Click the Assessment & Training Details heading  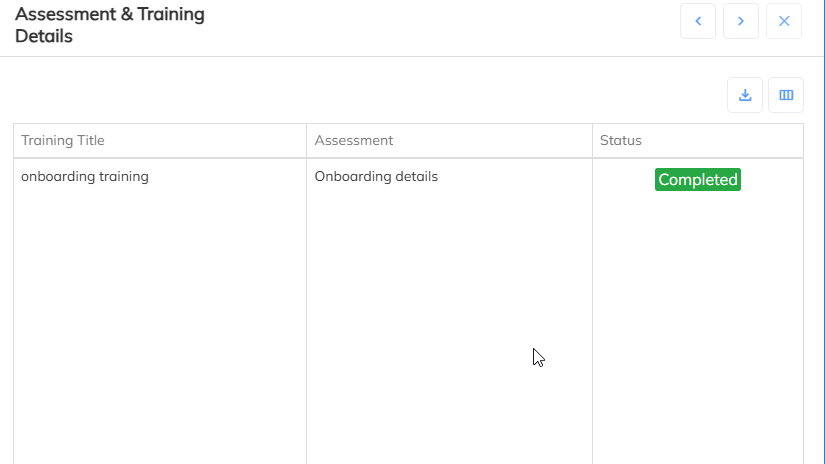click(x=110, y=26)
